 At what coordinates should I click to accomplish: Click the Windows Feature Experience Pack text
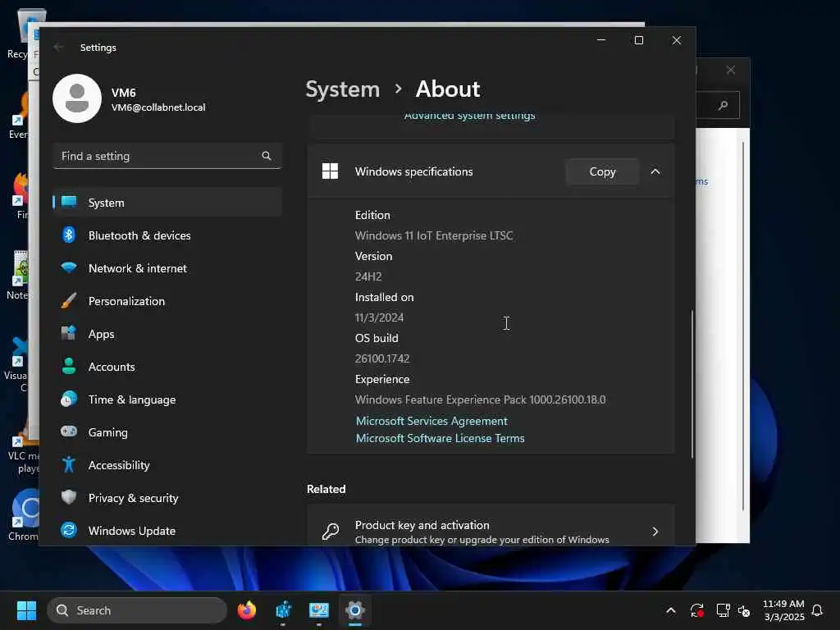[480, 399]
